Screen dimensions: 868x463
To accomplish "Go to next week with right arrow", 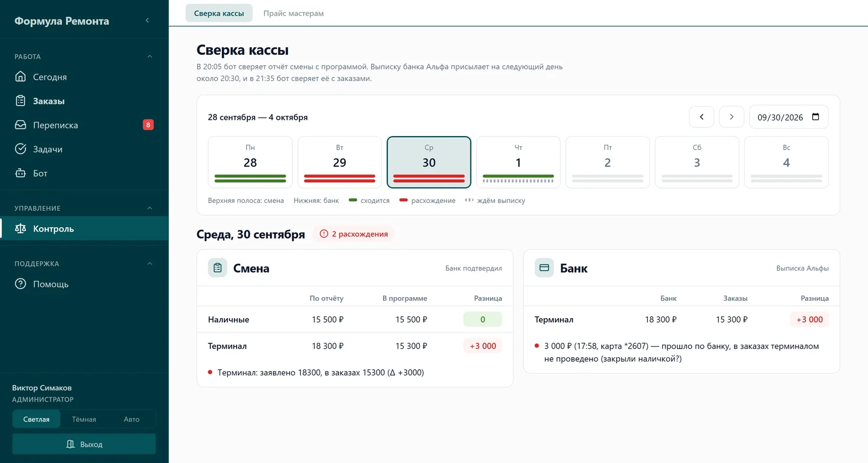I will (731, 117).
